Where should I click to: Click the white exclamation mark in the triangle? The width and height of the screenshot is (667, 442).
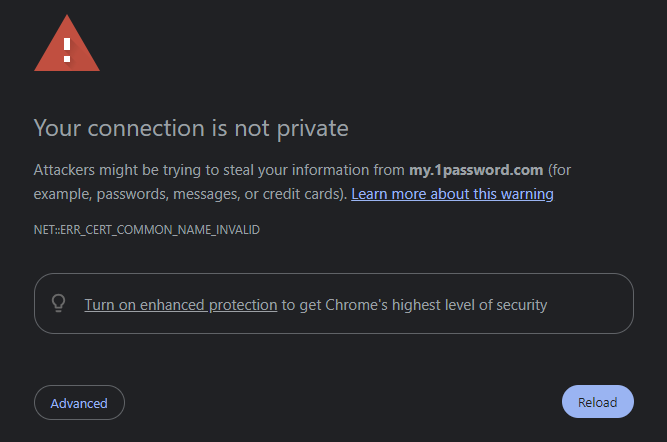point(67,48)
